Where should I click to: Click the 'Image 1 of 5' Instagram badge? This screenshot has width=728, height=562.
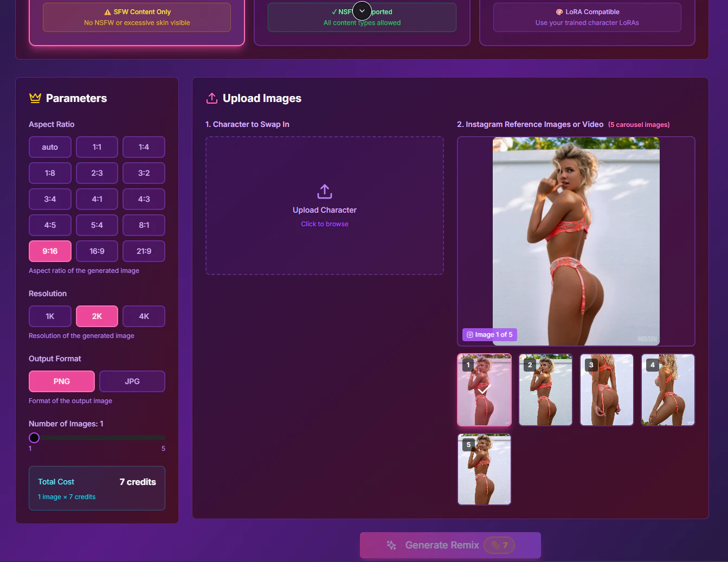click(489, 335)
